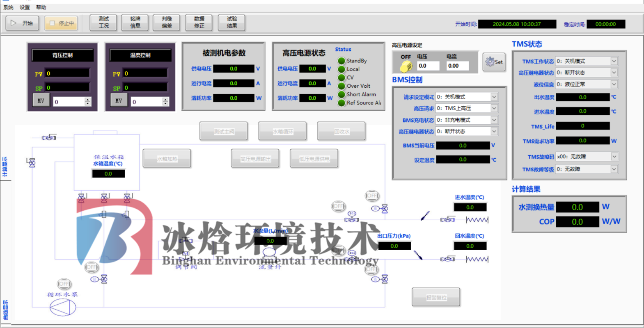Open the TMS故障码 dropdown list

(614, 156)
